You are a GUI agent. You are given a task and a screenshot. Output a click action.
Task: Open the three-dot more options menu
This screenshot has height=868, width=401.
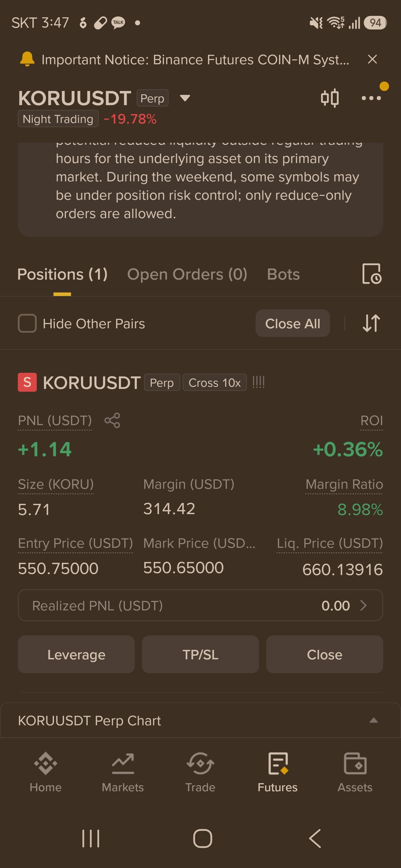point(371,98)
